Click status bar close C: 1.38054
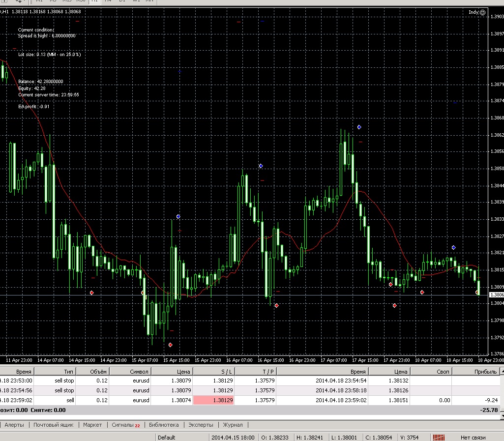 pyautogui.click(x=379, y=438)
